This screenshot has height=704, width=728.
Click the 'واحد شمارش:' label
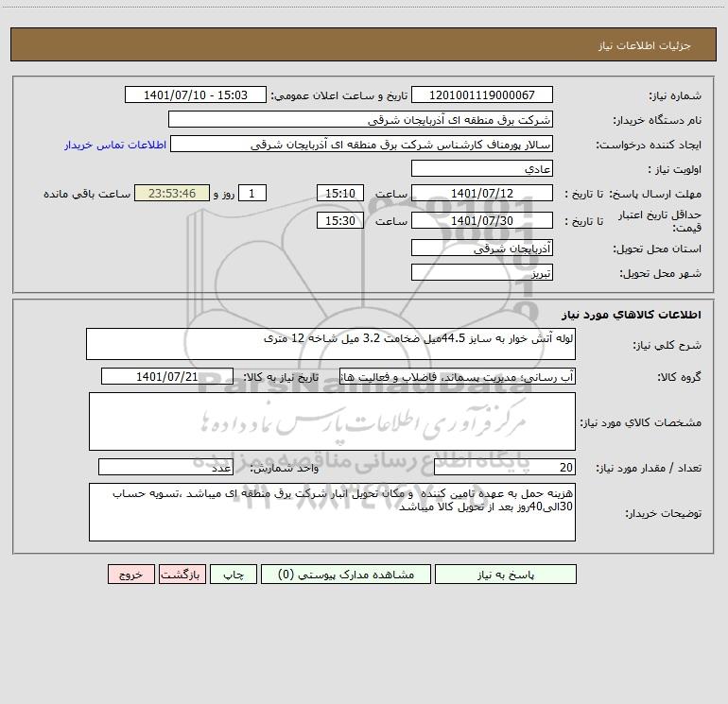tap(285, 469)
